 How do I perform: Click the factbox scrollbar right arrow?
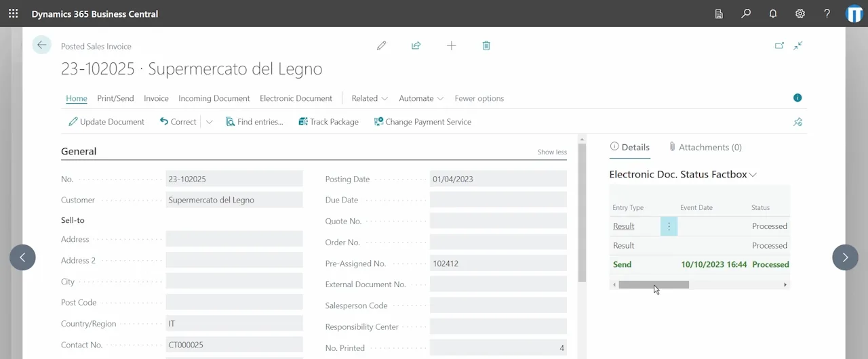pos(785,284)
